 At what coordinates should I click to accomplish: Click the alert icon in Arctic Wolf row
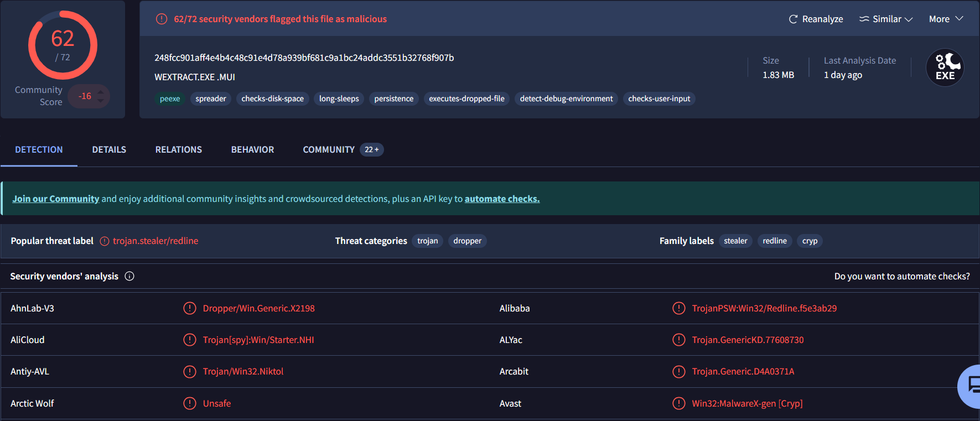[190, 403]
